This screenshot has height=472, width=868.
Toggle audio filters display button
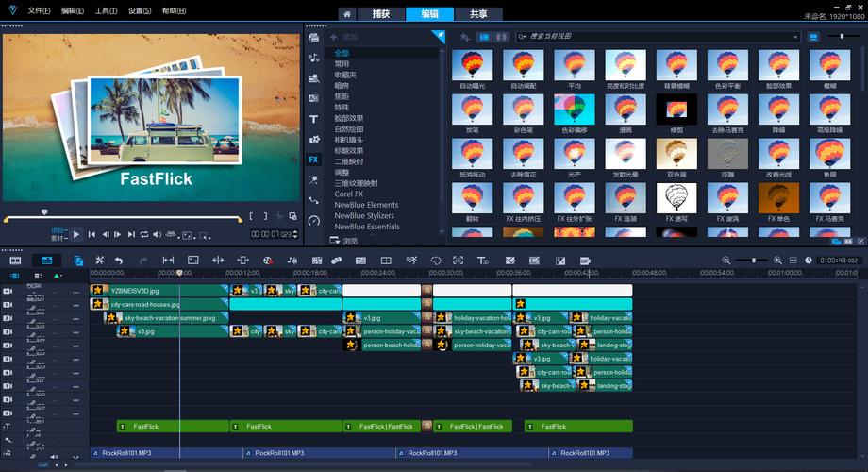(500, 36)
